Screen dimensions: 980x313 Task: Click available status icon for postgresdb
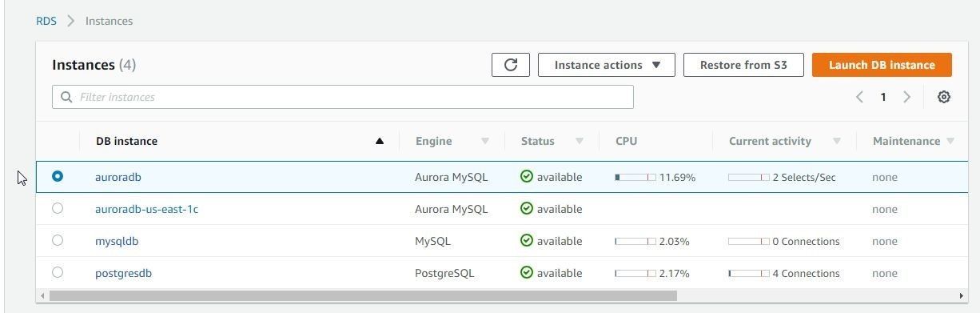tap(527, 273)
